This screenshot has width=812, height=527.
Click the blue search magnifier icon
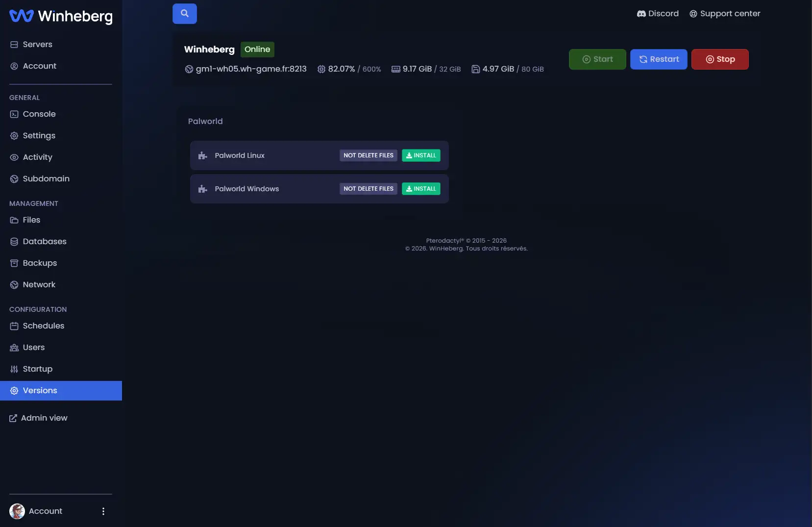tap(185, 14)
